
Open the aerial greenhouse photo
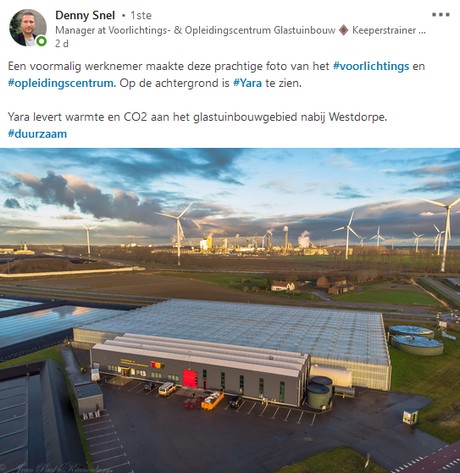[230, 310]
